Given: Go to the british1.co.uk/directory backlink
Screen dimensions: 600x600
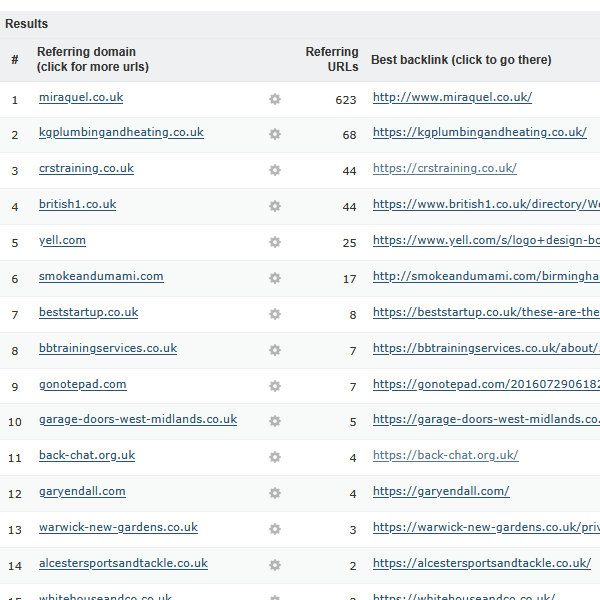Looking at the screenshot, I should [x=486, y=205].
